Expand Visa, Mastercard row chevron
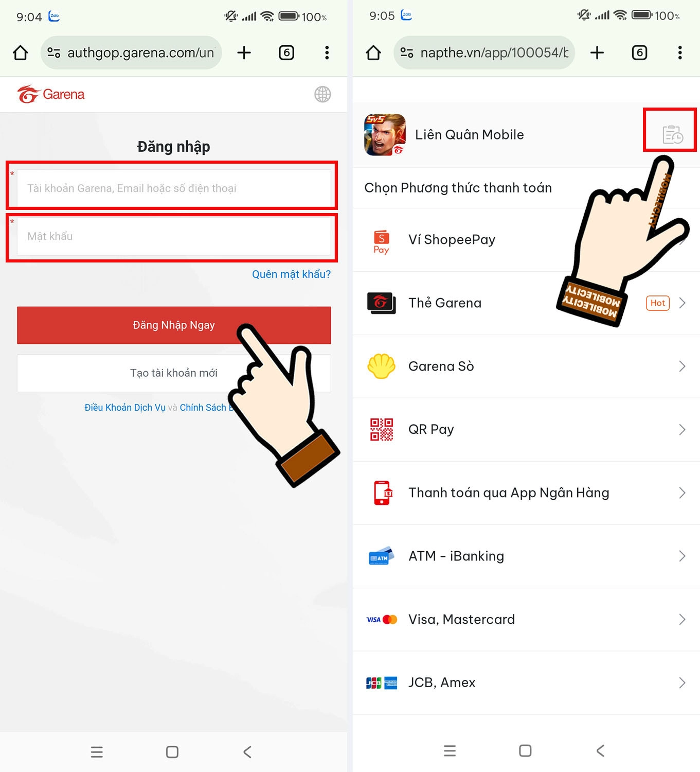 [x=683, y=620]
